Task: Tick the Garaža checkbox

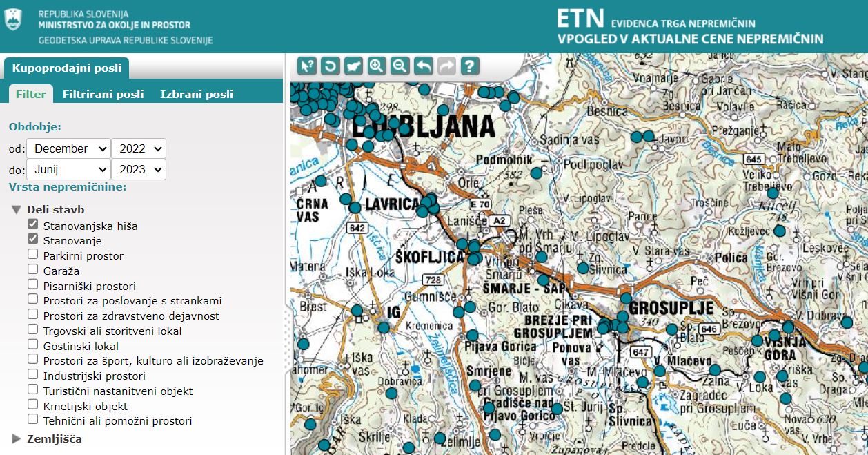Action: coord(33,269)
